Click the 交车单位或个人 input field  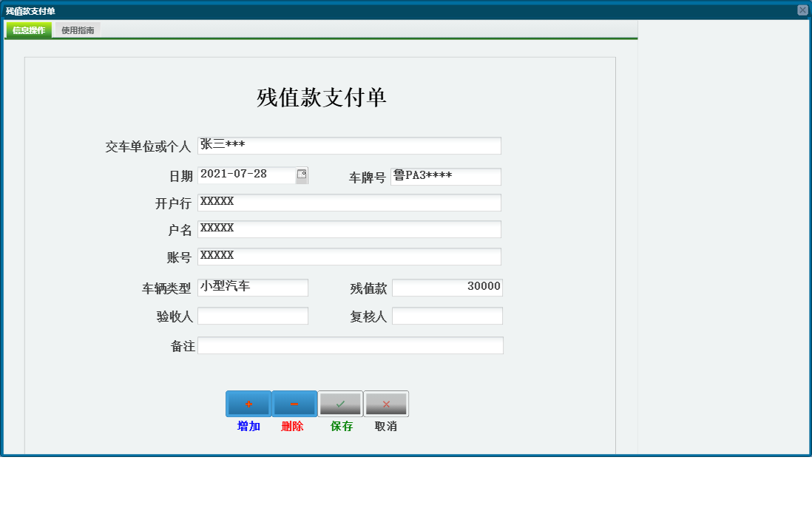coord(348,145)
